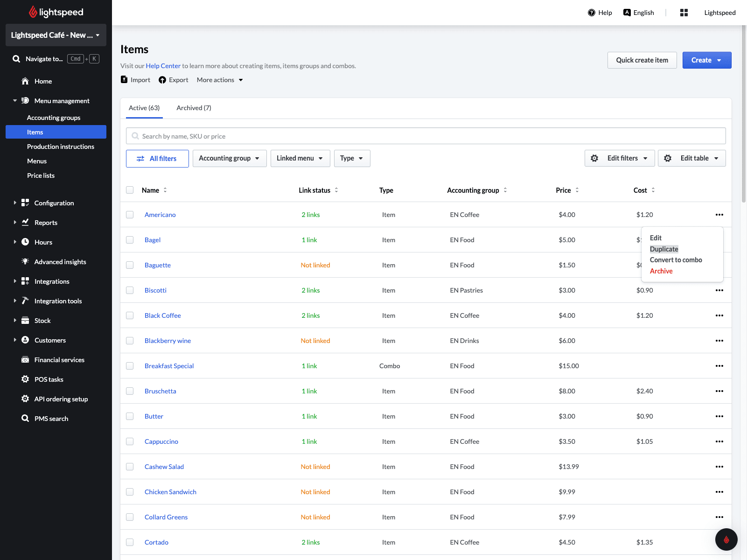Expand the Edit table dropdown
The image size is (747, 560).
click(x=691, y=158)
